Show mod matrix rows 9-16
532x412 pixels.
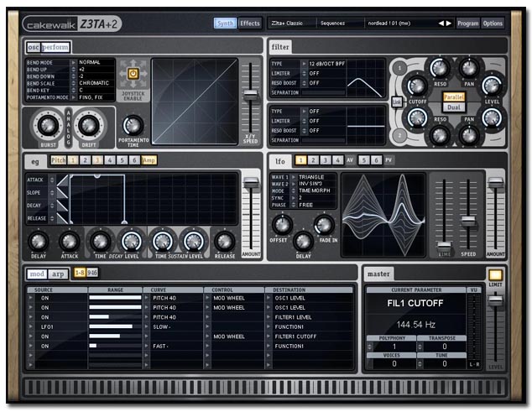click(92, 273)
